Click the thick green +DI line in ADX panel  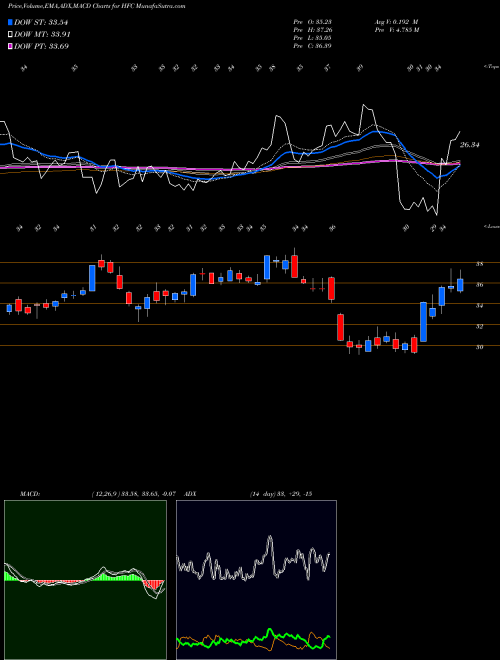click(253, 640)
